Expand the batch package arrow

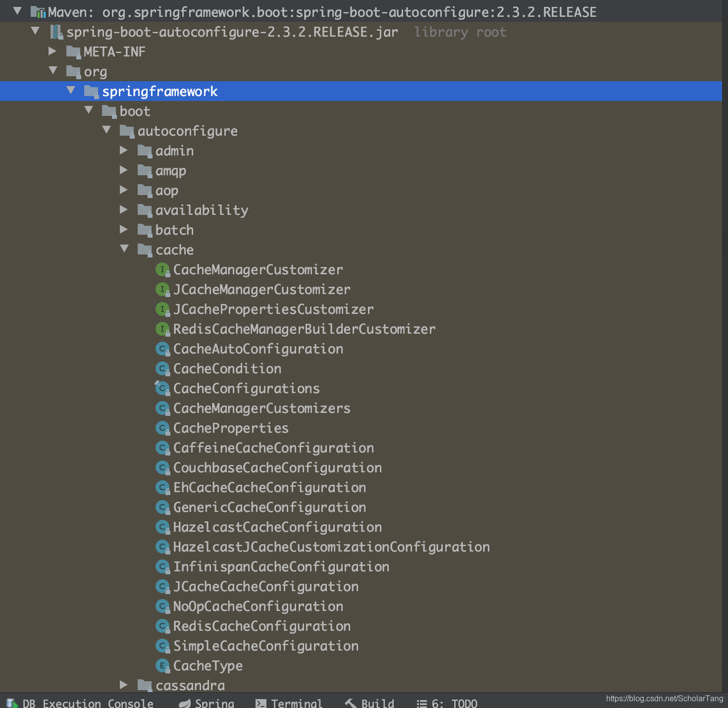(x=124, y=229)
